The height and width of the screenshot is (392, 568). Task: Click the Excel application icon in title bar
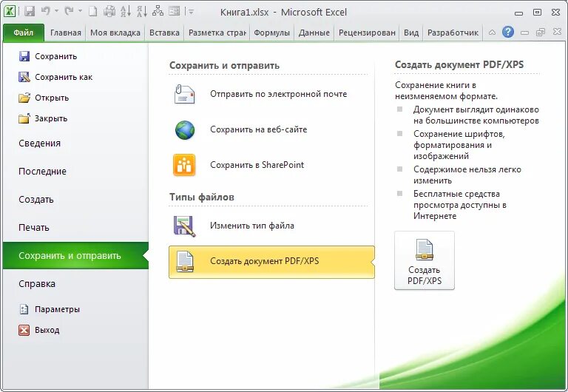click(10, 12)
